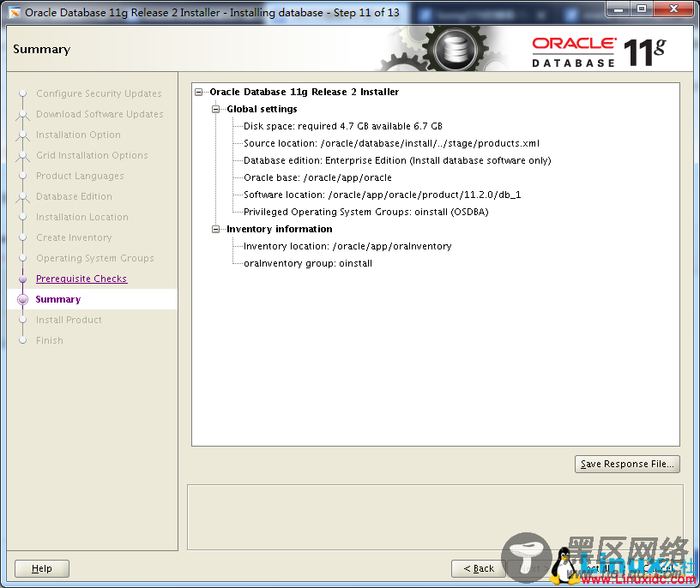The image size is (700, 588).
Task: Select Grid Installation Options step
Action: click(92, 155)
